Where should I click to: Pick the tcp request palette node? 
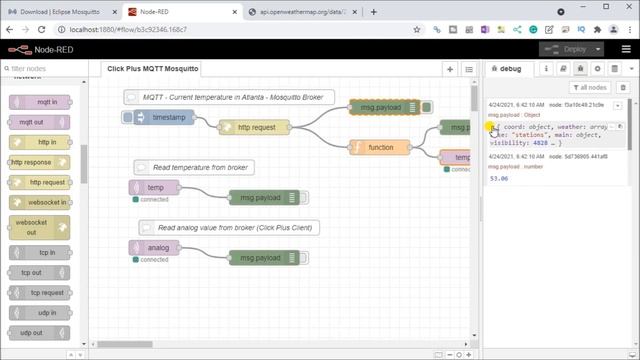[39, 293]
